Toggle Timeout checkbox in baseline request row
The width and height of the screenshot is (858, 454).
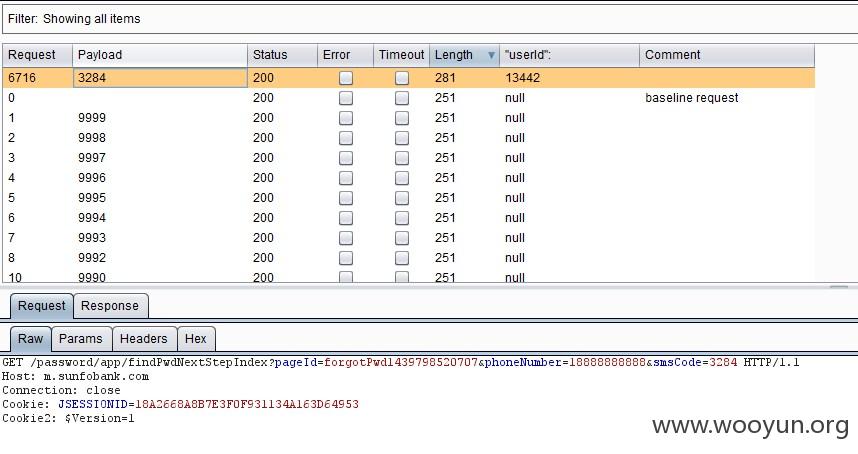[x=402, y=98]
